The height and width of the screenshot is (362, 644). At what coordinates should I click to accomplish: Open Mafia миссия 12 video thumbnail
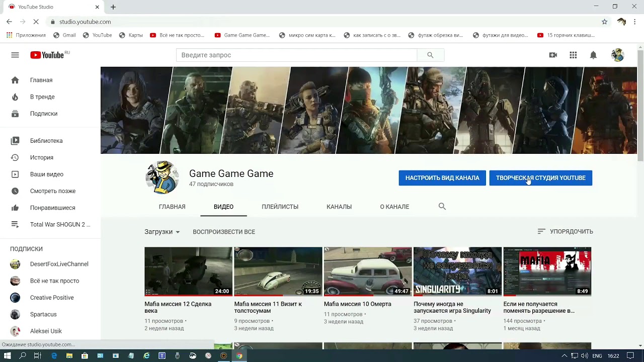pyautogui.click(x=188, y=271)
